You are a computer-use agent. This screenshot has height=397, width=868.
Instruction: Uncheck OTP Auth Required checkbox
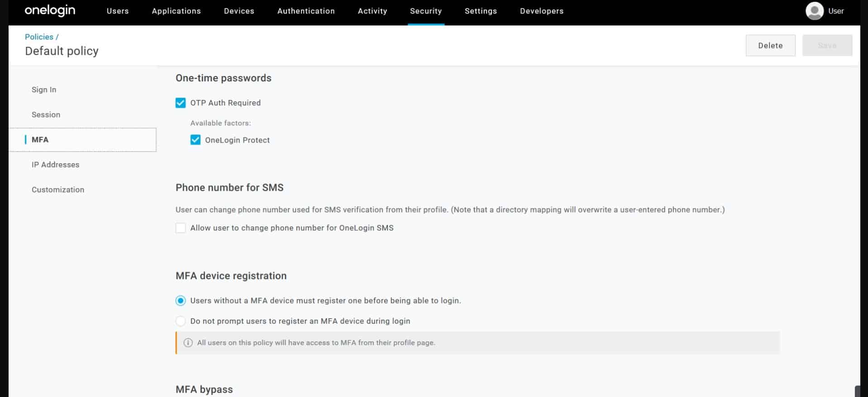[x=181, y=103]
